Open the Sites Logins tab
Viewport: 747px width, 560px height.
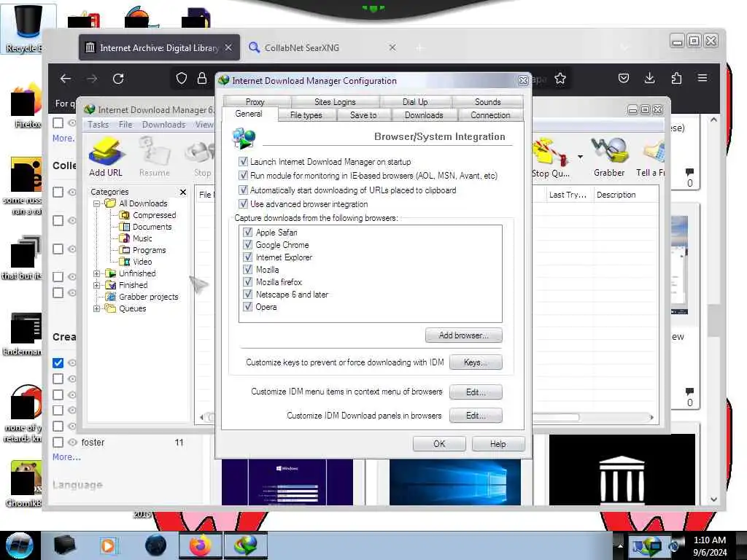pyautogui.click(x=335, y=102)
